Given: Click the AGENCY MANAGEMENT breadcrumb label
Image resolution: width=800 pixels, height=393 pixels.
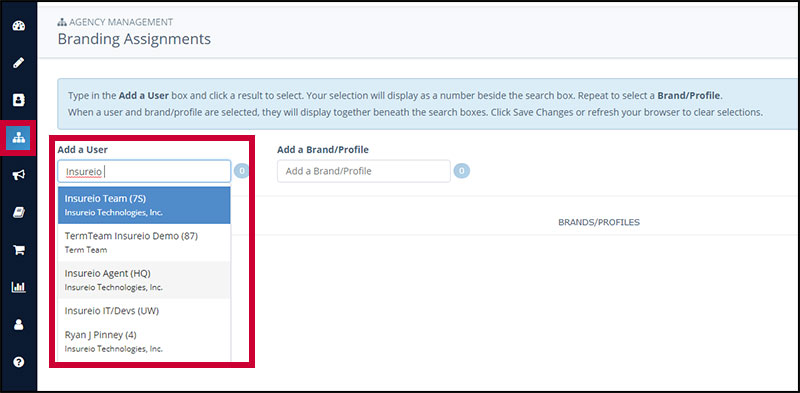Looking at the screenshot, I should [121, 22].
